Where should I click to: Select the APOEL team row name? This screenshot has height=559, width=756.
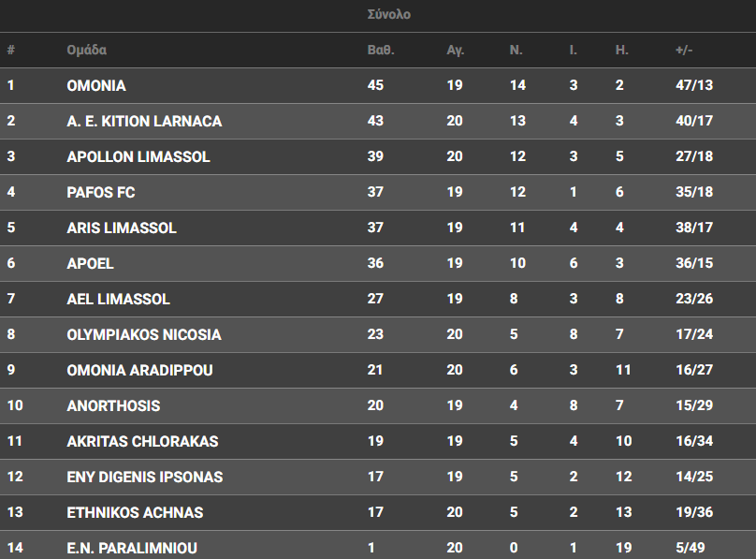(91, 263)
